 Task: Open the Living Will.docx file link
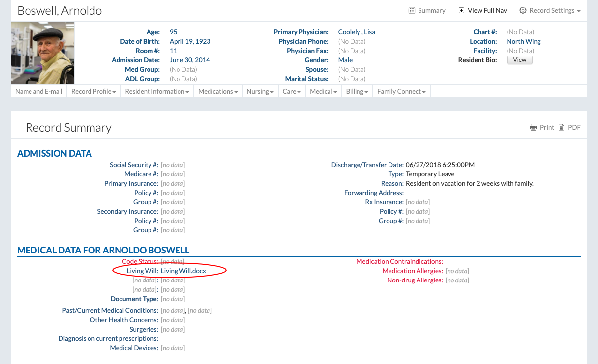tap(183, 271)
